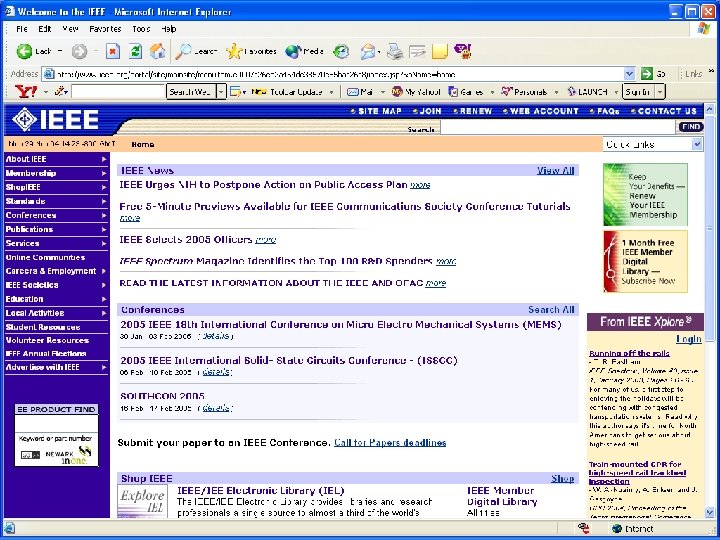The width and height of the screenshot is (720, 540).
Task: Click the 1 Month Free Digital Library banner
Action: coord(645,261)
